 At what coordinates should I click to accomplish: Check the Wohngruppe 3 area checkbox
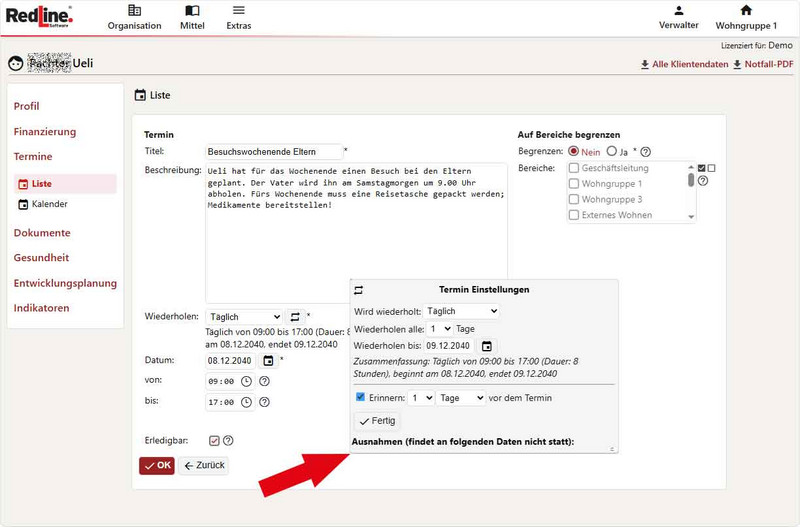[x=574, y=200]
